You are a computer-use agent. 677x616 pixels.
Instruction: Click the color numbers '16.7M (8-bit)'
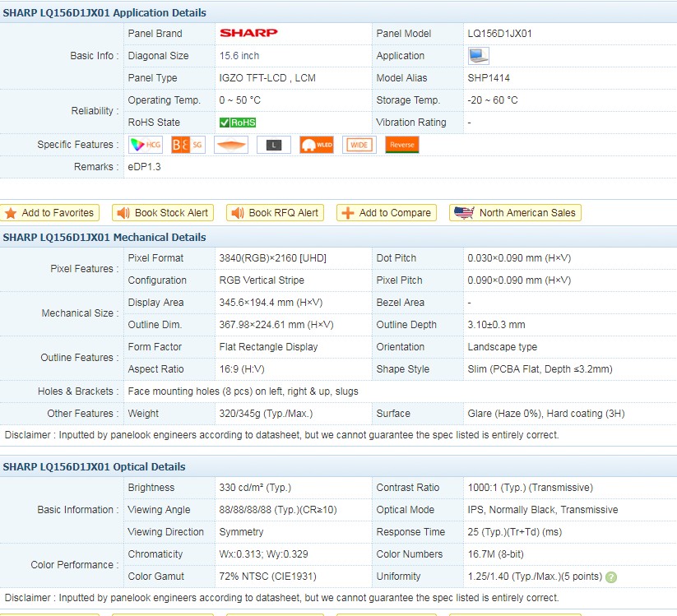496,554
